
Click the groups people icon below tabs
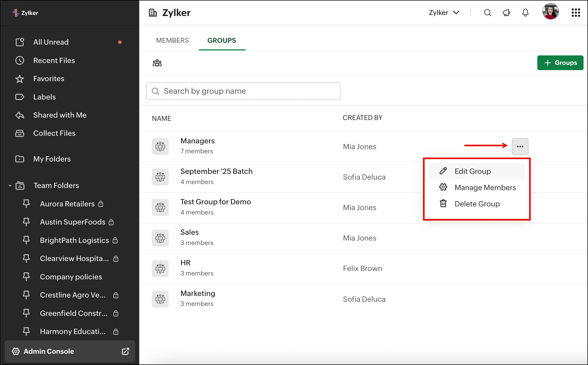point(157,63)
